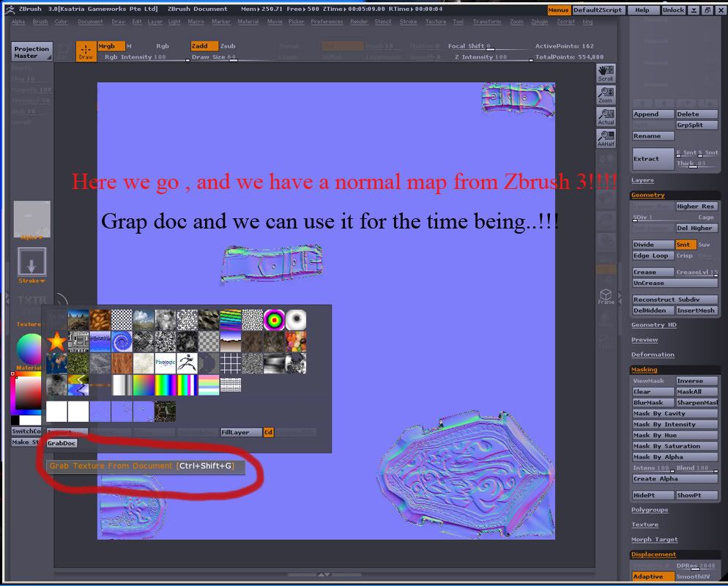Adjust the Z Intensity slider
Screen dimensions: 728x586
tap(493, 57)
